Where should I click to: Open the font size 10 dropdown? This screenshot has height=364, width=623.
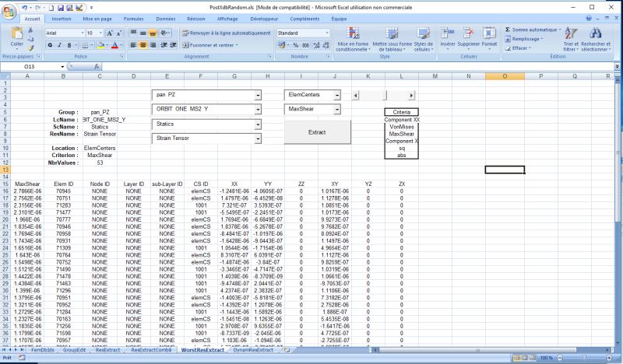point(100,33)
